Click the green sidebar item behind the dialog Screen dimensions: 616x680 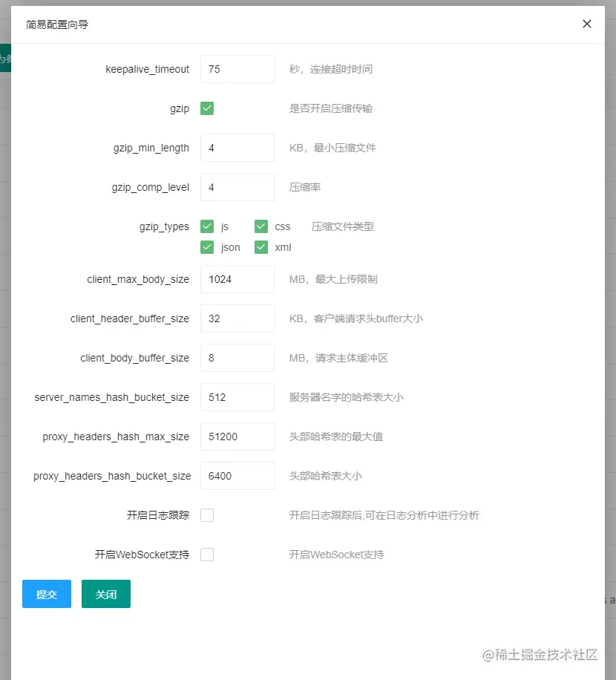(7, 57)
